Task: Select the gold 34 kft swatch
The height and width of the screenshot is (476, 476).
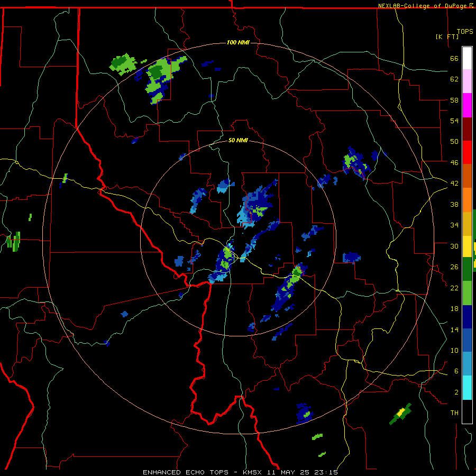Action: pyautogui.click(x=467, y=224)
